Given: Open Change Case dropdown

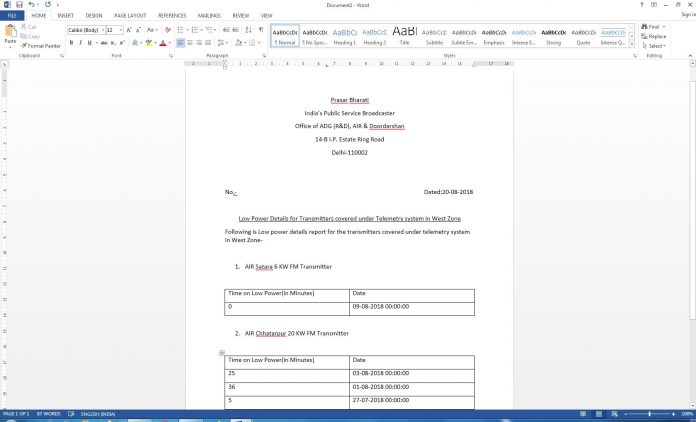Looking at the screenshot, I should 152,30.
